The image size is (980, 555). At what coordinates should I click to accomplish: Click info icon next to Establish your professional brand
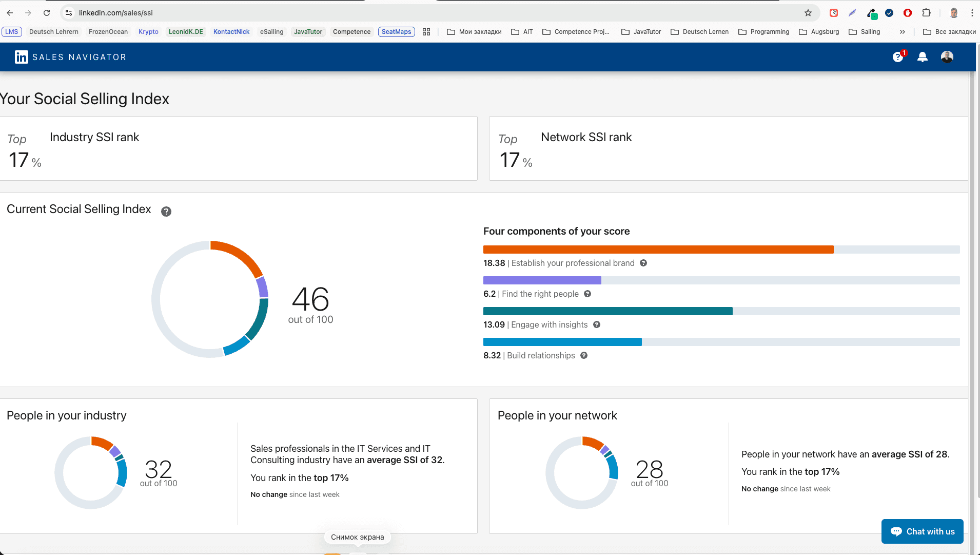(643, 263)
